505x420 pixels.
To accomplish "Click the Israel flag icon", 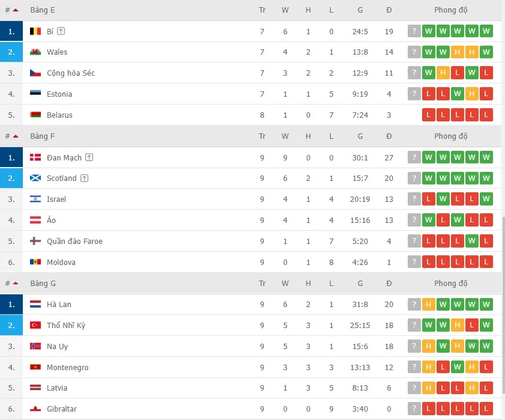I will pyautogui.click(x=35, y=199).
